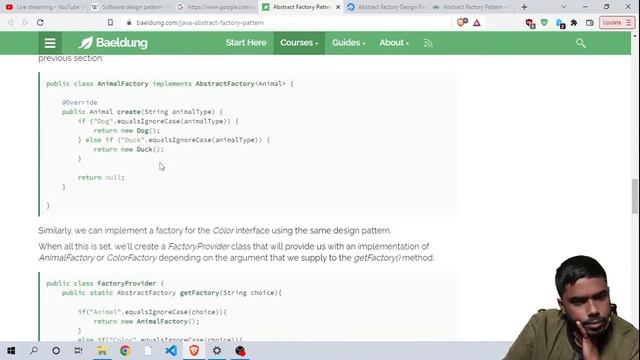
Task: Go to Baeldung home via logo
Action: pos(113,43)
